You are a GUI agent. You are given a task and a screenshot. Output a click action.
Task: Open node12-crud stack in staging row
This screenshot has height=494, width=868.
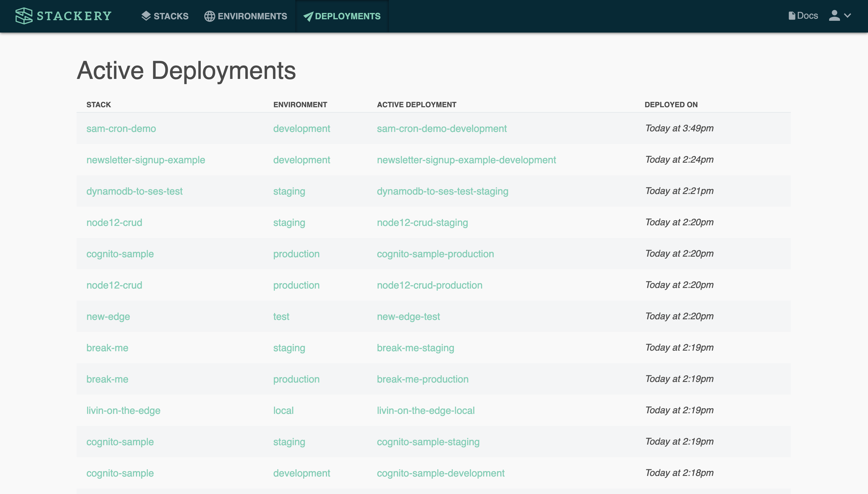[x=114, y=222]
